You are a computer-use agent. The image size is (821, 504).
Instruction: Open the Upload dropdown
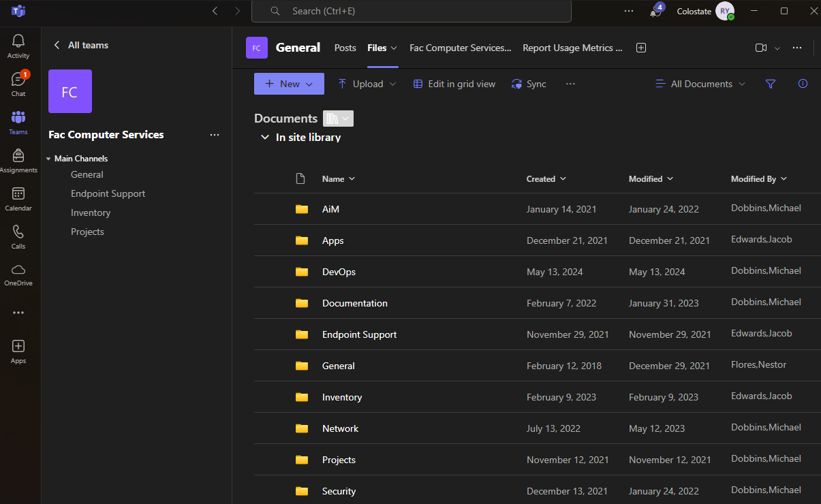[367, 84]
